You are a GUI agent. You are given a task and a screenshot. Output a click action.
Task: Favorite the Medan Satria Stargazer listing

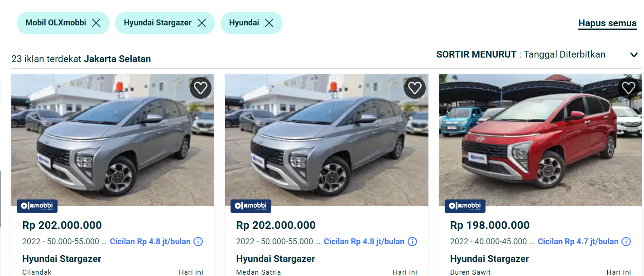[x=414, y=87]
